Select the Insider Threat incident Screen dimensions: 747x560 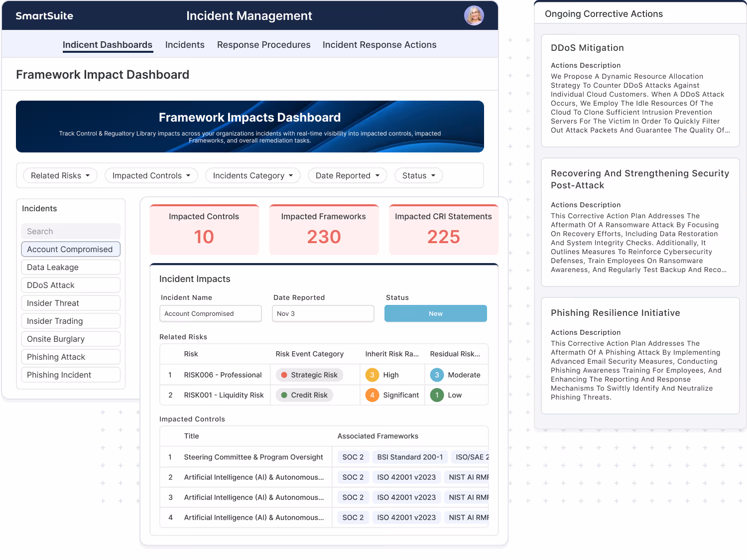point(71,303)
